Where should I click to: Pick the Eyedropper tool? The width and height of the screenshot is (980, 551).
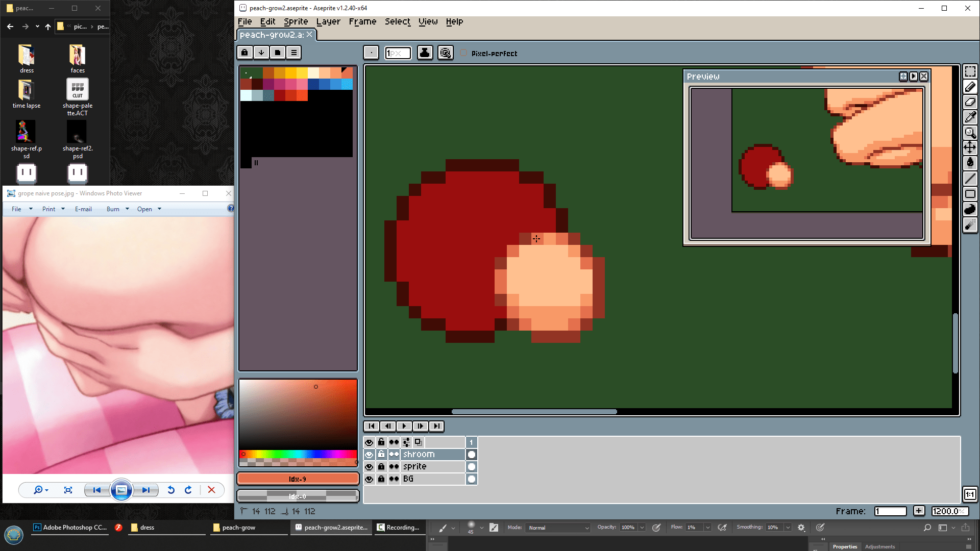point(970,117)
